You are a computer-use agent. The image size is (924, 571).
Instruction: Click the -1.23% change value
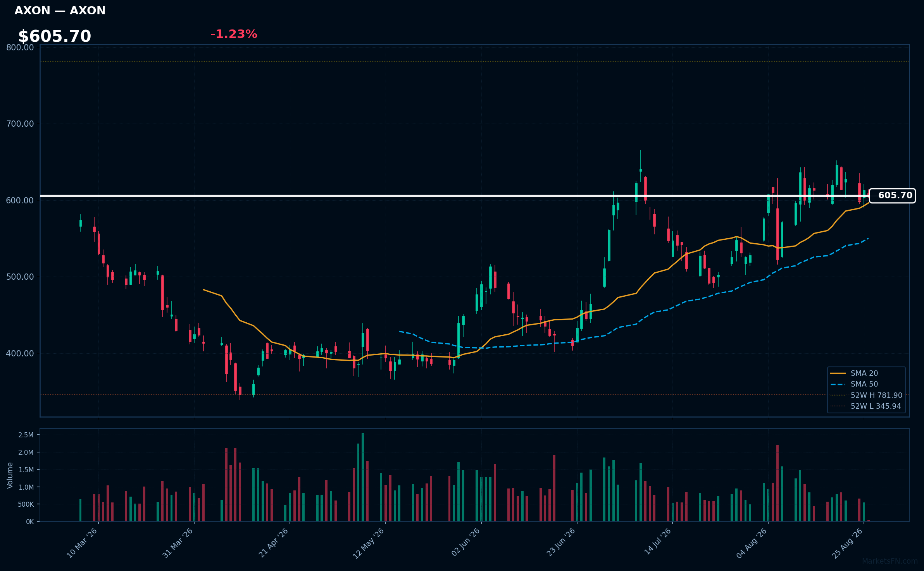click(234, 34)
